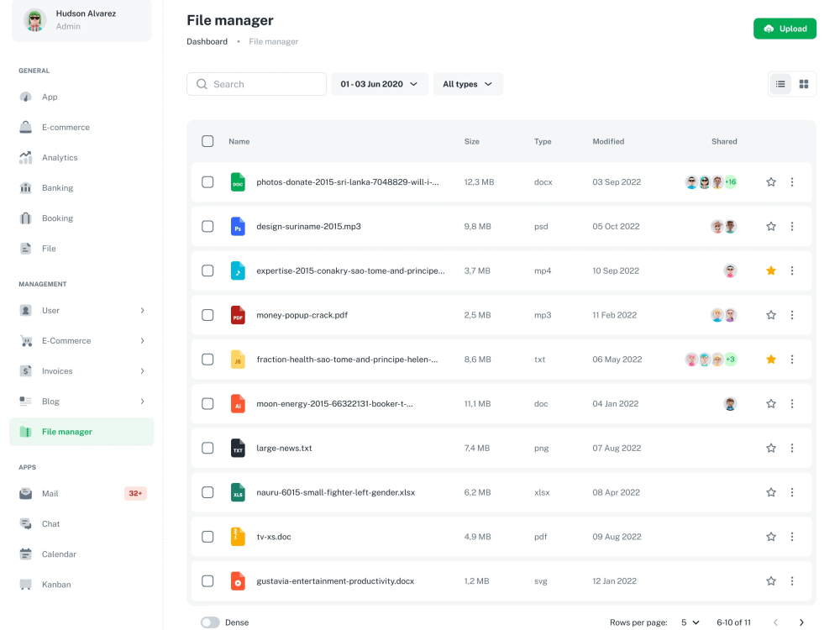Image resolution: width=840 pixels, height=630 pixels.
Task: Open Analytics in the sidebar
Action: 81,158
